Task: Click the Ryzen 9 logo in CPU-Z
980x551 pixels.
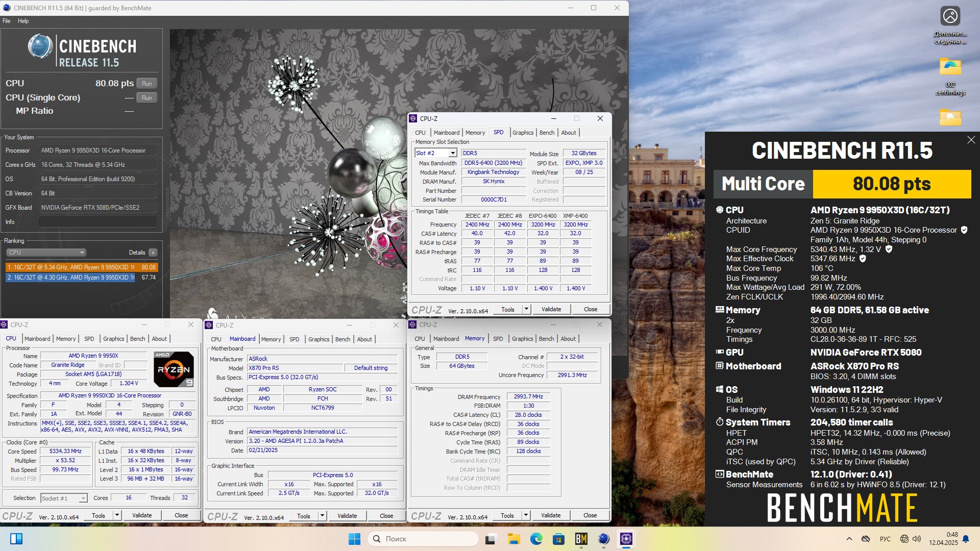Action: [x=174, y=369]
